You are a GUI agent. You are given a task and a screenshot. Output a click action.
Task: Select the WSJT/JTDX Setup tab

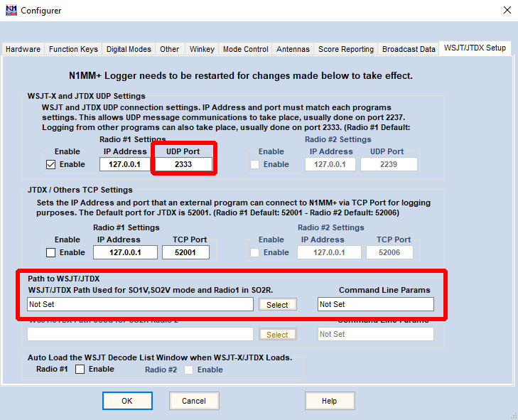coord(475,48)
